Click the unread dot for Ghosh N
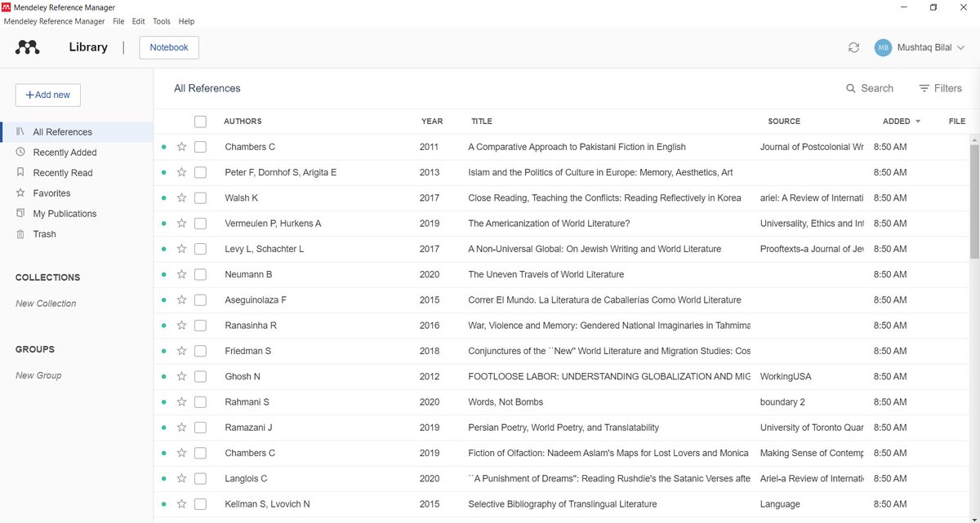 [164, 376]
